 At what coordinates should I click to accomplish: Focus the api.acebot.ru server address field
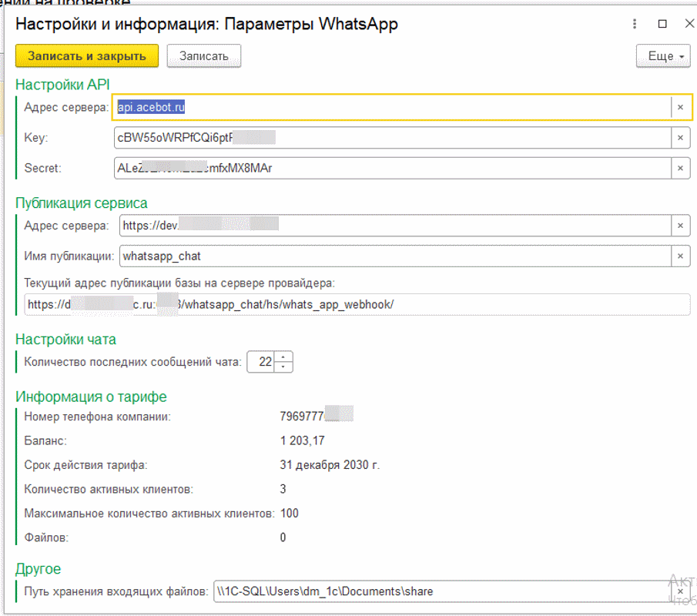(391, 107)
